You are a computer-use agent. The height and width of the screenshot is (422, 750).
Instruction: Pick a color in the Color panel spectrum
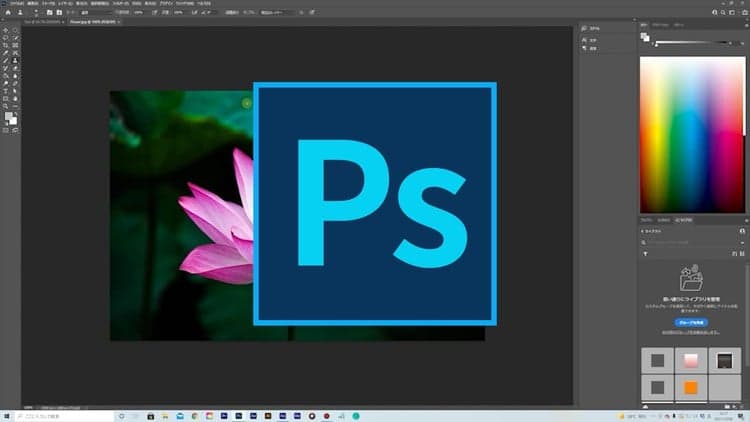coord(692,134)
